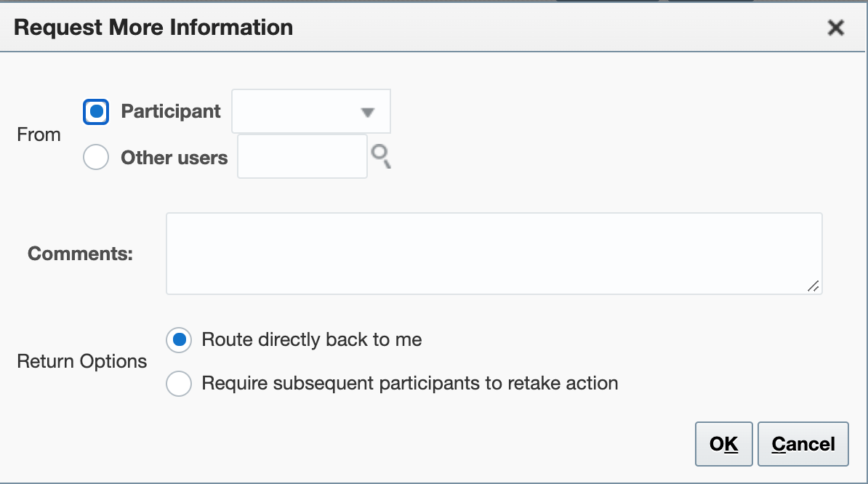This screenshot has width=868, height=484.
Task: Choose Route directly back to me radio
Action: pos(179,339)
